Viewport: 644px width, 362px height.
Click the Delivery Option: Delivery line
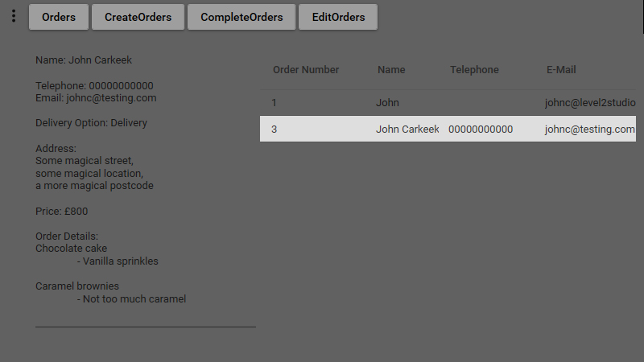(91, 123)
